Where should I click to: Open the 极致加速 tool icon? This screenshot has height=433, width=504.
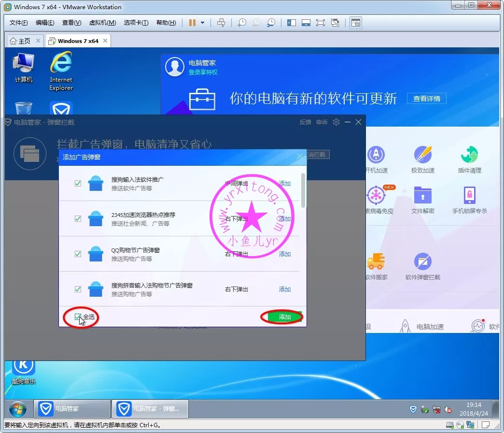[423, 156]
